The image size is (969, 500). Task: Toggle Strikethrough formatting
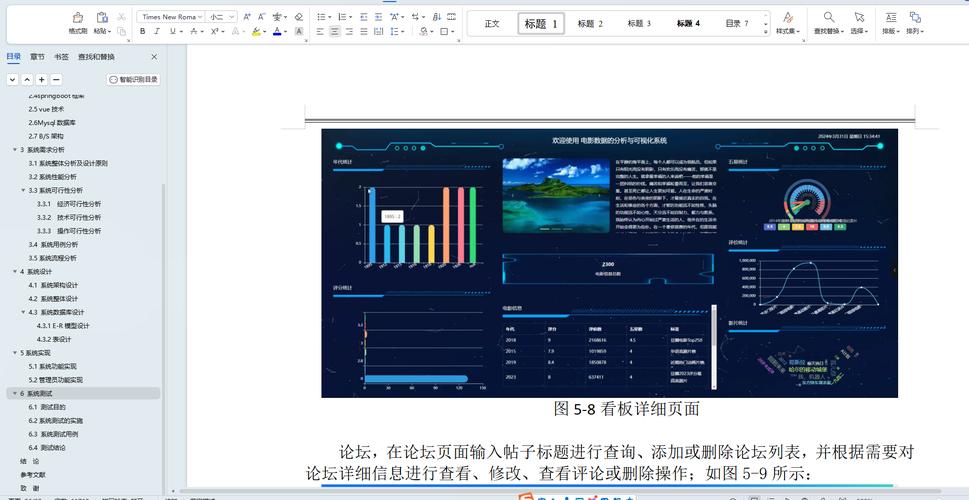pos(193,31)
